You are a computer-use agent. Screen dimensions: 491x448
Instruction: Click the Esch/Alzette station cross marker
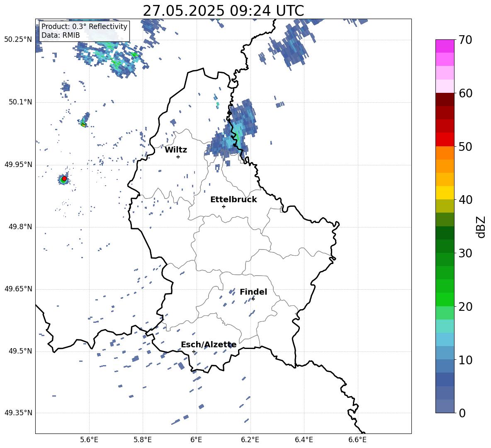click(x=194, y=351)
